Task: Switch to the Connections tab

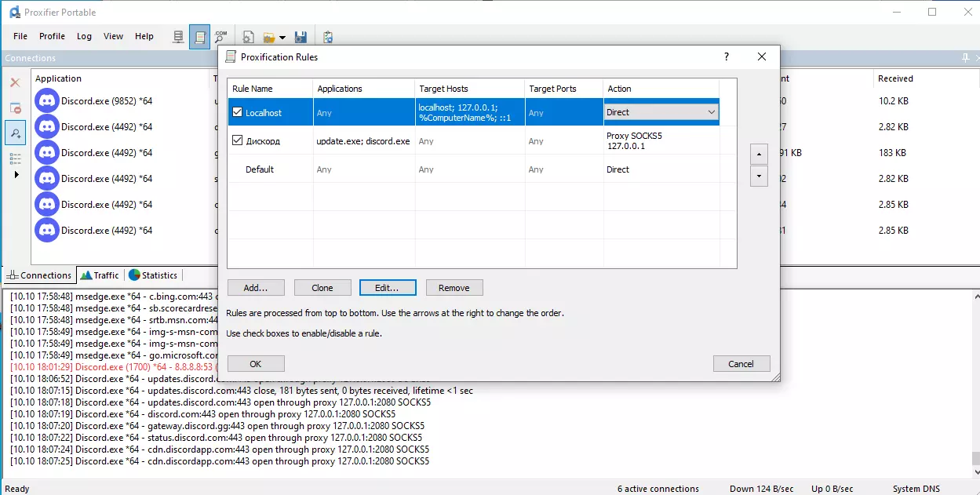Action: [38, 275]
